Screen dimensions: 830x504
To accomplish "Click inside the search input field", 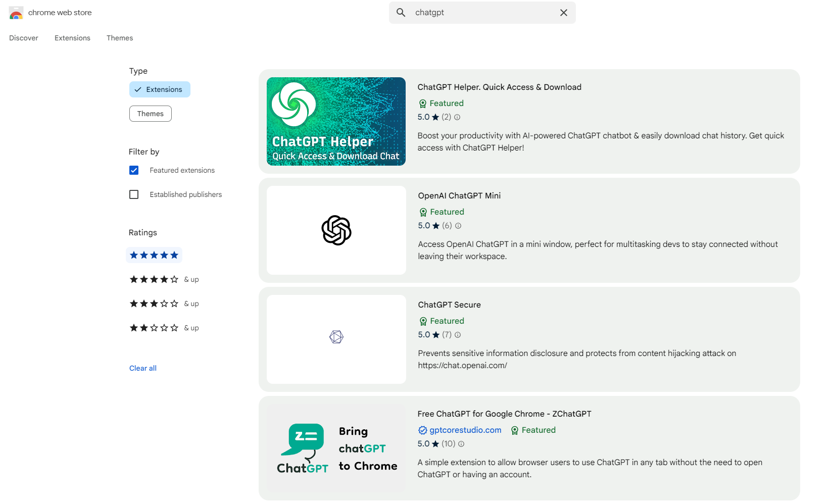I will [x=480, y=12].
